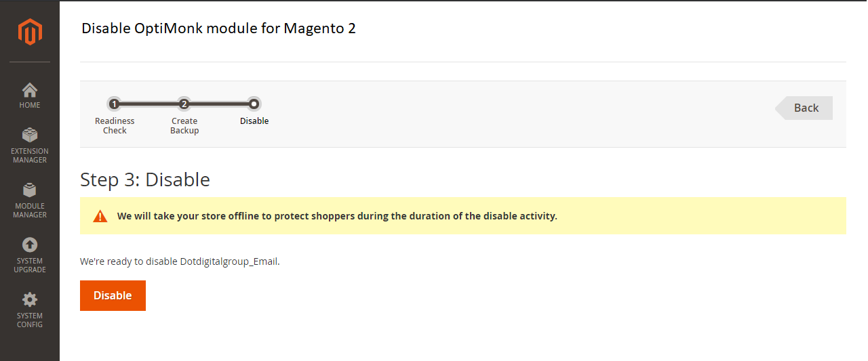Click the orange Disable button
Screen dimensions: 868x361
(x=113, y=296)
